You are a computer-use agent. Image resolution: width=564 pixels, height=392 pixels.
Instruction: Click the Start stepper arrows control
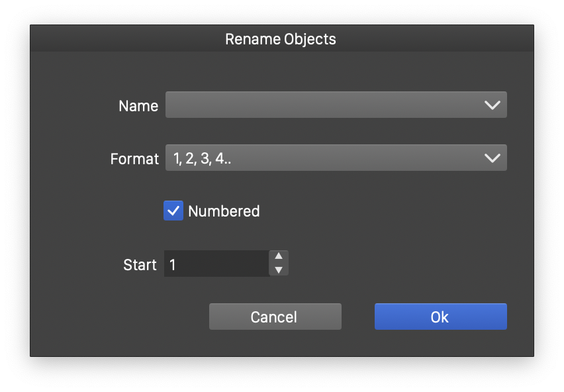[x=279, y=264]
